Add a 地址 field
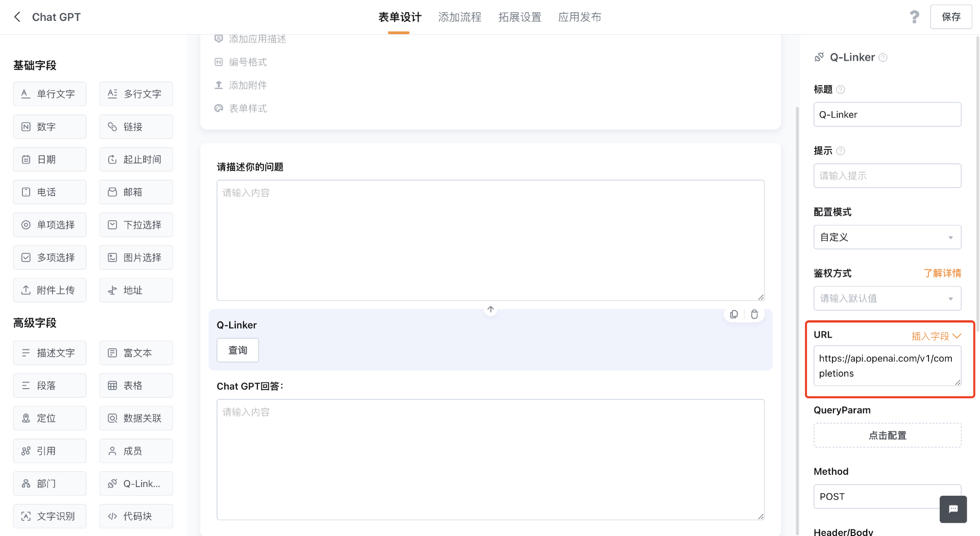Viewport: 980px width, 536px height. (x=136, y=290)
